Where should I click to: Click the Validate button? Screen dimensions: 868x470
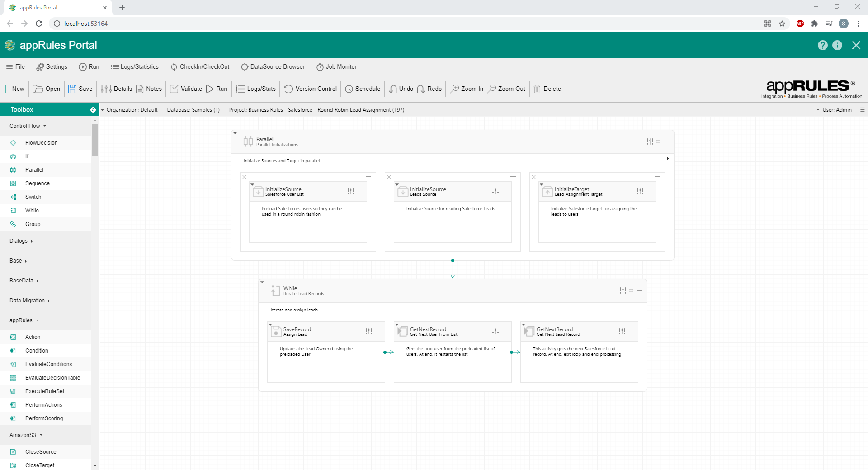coord(185,89)
